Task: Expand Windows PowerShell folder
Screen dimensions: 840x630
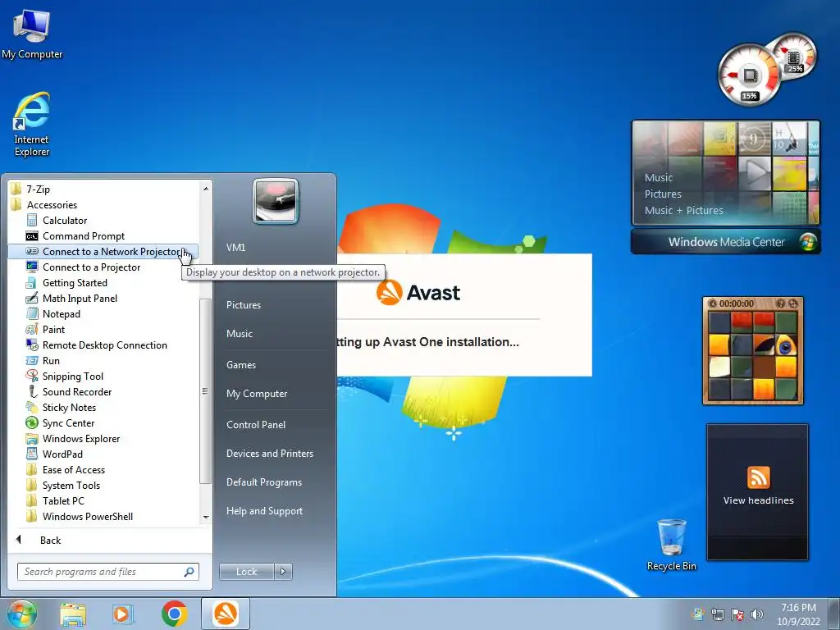Action: coord(87,517)
